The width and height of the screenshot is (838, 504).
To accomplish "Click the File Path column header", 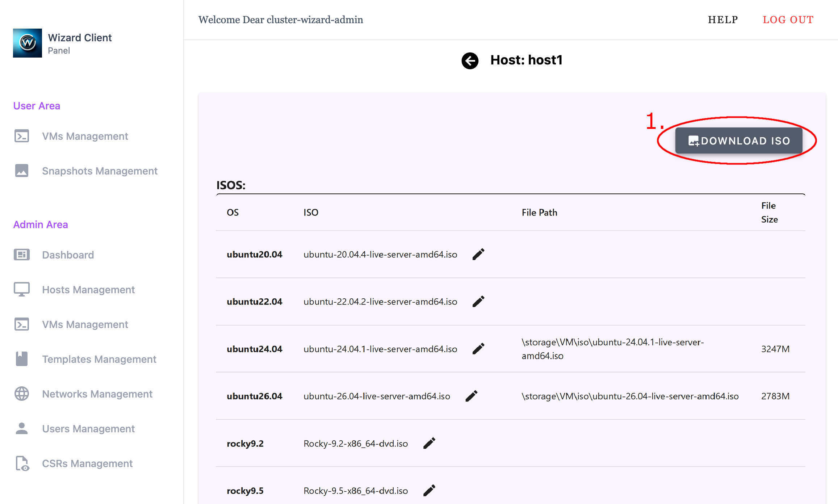I will (539, 213).
